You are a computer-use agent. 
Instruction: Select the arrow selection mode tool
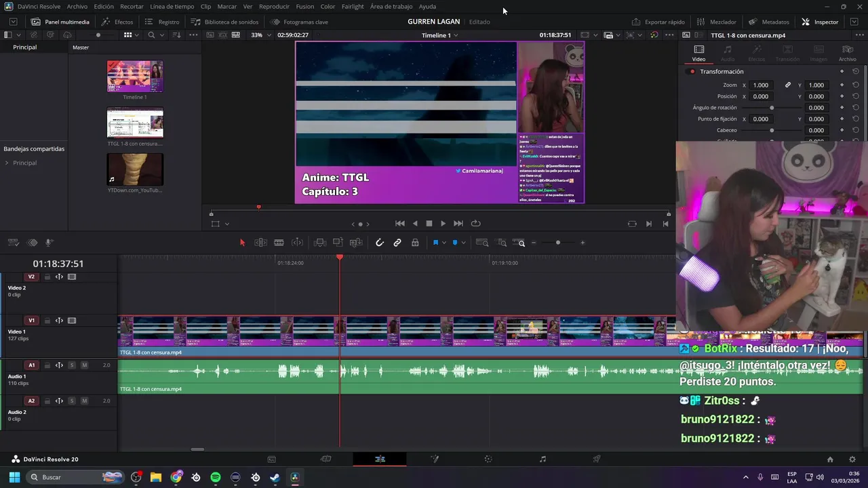(x=242, y=243)
